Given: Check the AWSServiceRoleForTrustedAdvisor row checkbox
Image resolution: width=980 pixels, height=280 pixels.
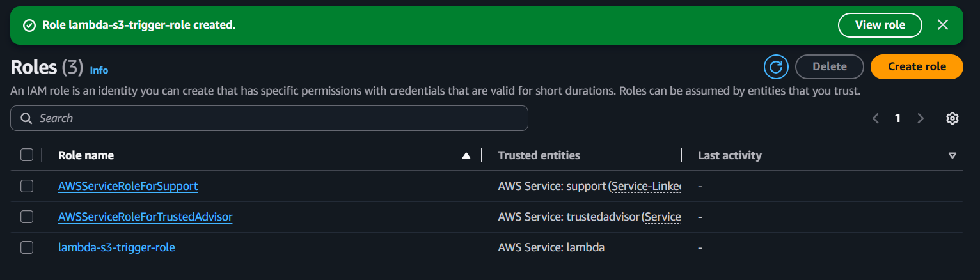Looking at the screenshot, I should [27, 217].
